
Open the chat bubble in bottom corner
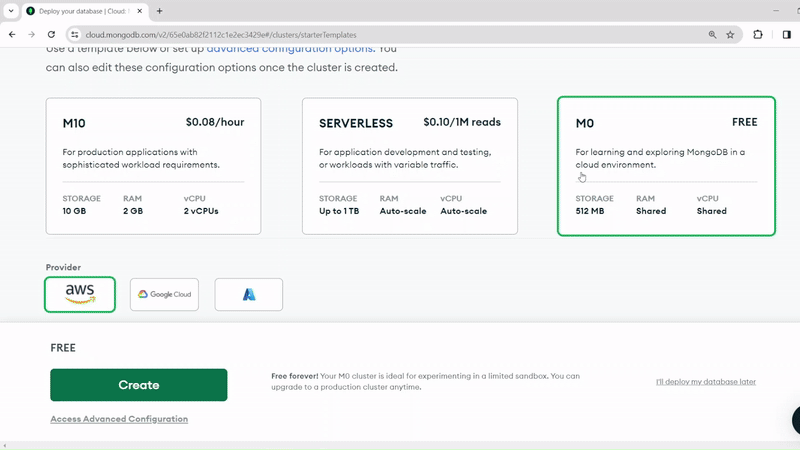pyautogui.click(x=795, y=420)
